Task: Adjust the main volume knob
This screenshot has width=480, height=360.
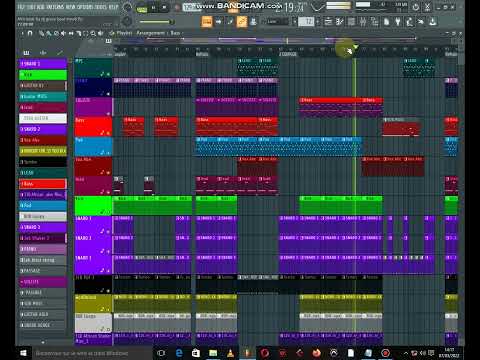Action: click(x=127, y=7)
